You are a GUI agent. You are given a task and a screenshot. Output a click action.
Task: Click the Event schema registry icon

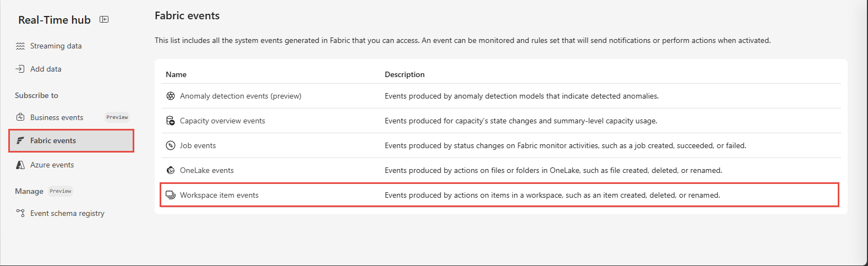20,213
